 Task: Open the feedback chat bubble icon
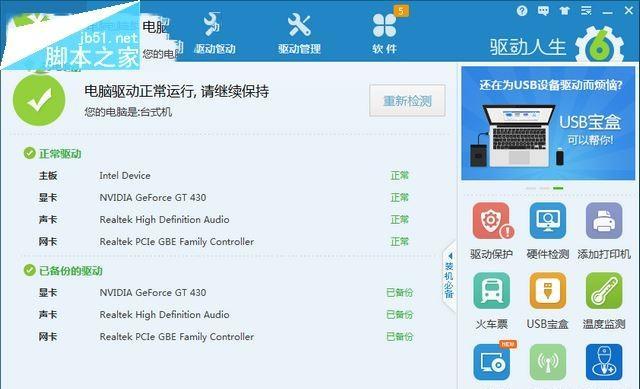543,11
